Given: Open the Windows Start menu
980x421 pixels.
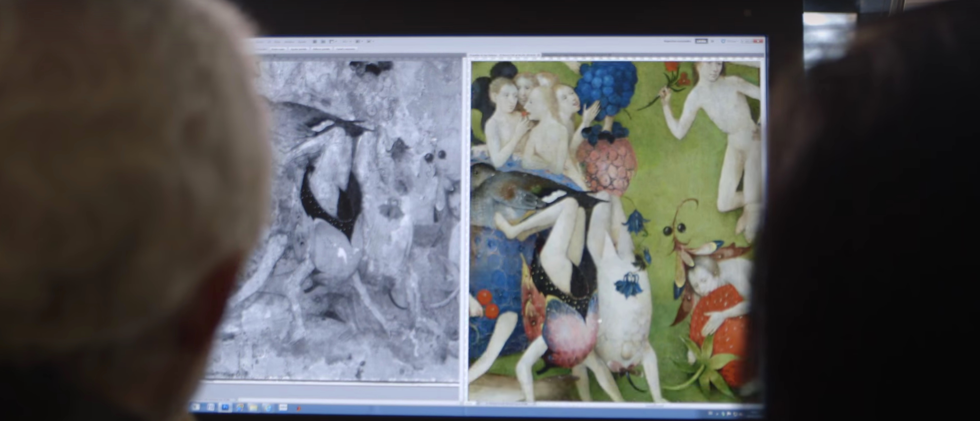Looking at the screenshot, I should (x=196, y=407).
